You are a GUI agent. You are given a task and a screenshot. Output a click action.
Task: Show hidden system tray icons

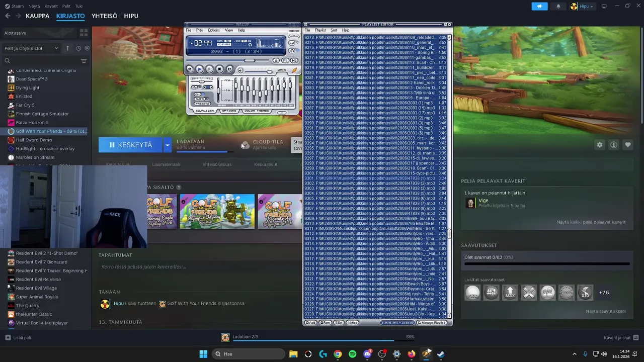click(x=575, y=354)
